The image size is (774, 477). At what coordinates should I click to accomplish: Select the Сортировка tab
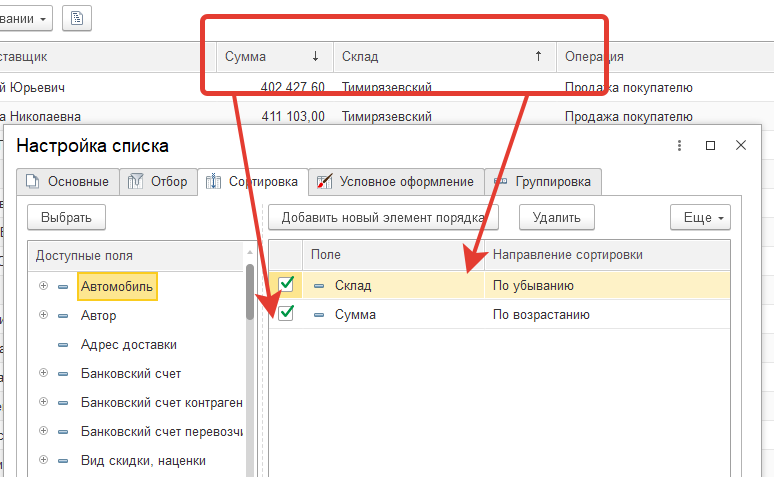coord(253,182)
